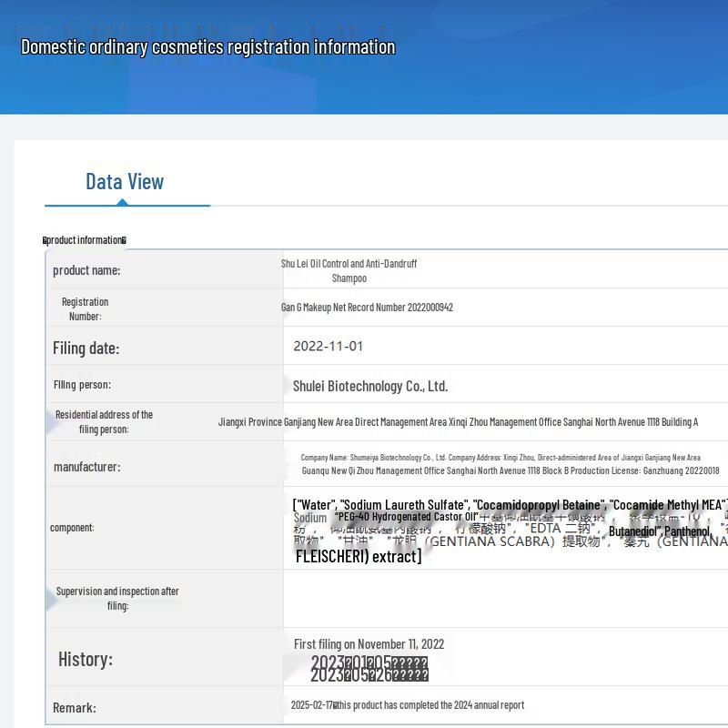The height and width of the screenshot is (728, 728).
Task: Click the page title 'Domestic ordinary cosmetics registration information'
Action: 207,47
